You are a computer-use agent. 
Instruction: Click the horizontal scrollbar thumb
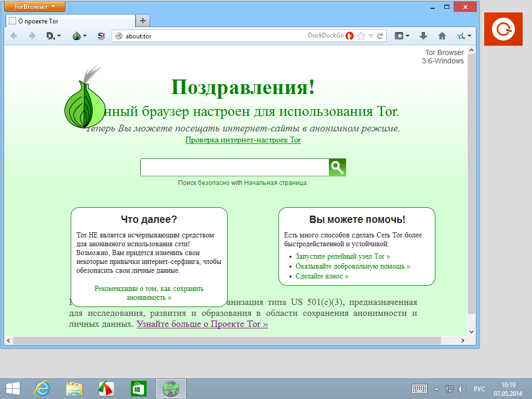(x=227, y=340)
